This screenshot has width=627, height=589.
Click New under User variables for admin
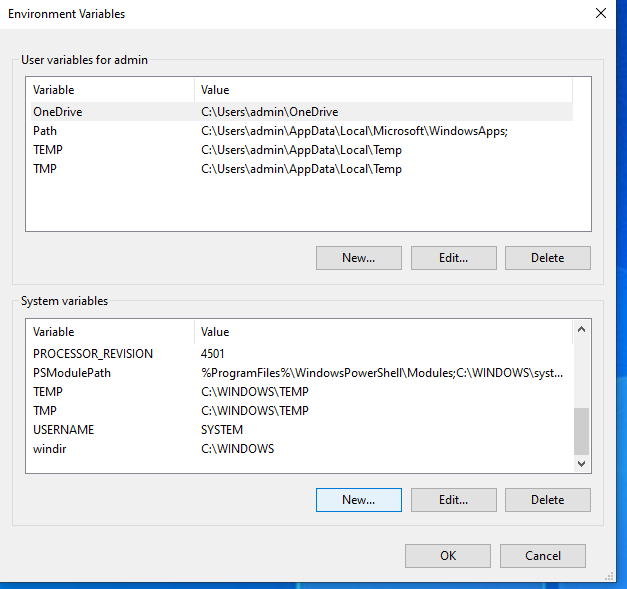tap(359, 258)
